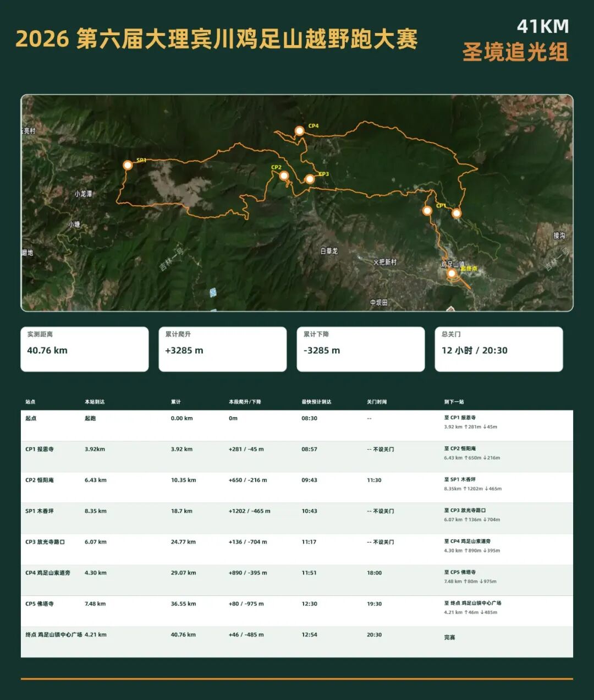Click the 最快预计到达 column header
594x700 pixels.
(316, 402)
